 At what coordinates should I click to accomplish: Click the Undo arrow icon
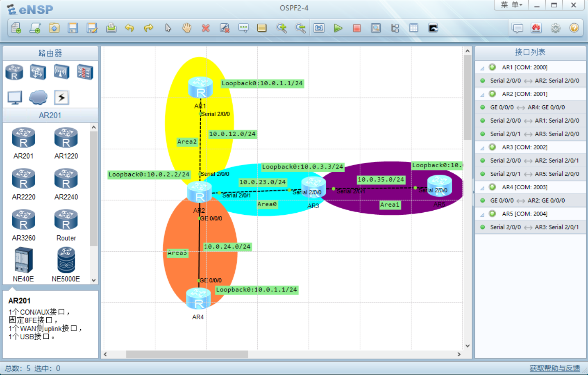coord(129,28)
